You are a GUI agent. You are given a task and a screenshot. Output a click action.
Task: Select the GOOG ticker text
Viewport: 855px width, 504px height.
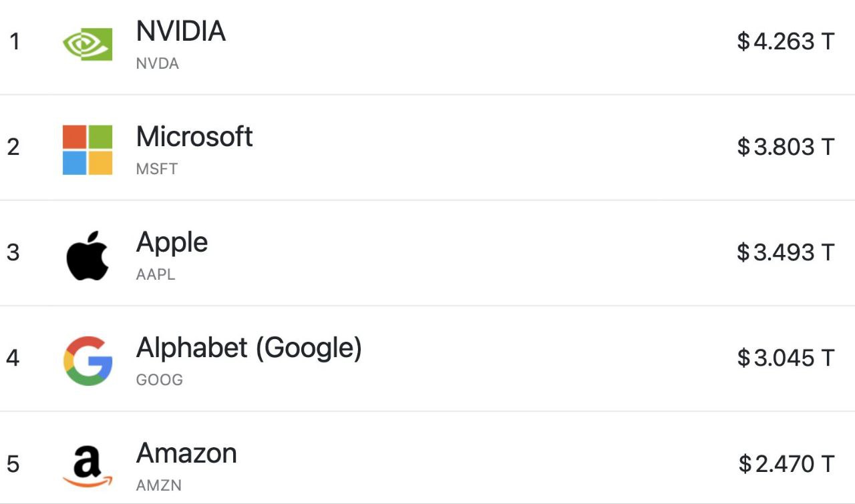[160, 380]
